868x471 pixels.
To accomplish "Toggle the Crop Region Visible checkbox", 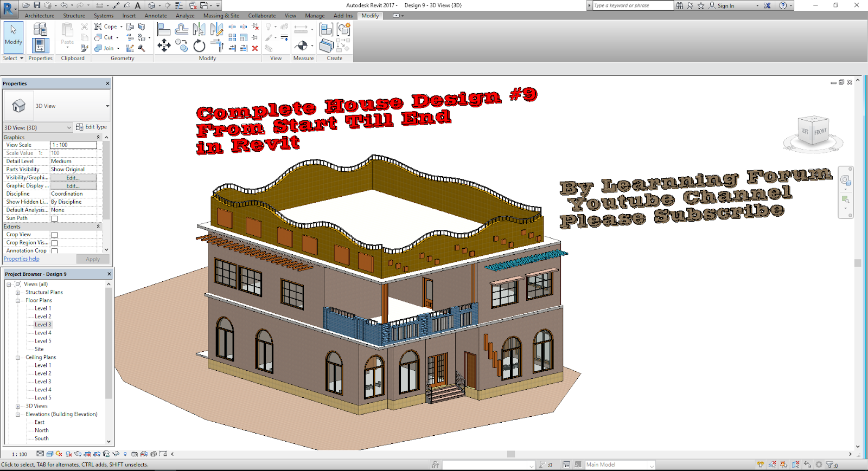I will (54, 243).
